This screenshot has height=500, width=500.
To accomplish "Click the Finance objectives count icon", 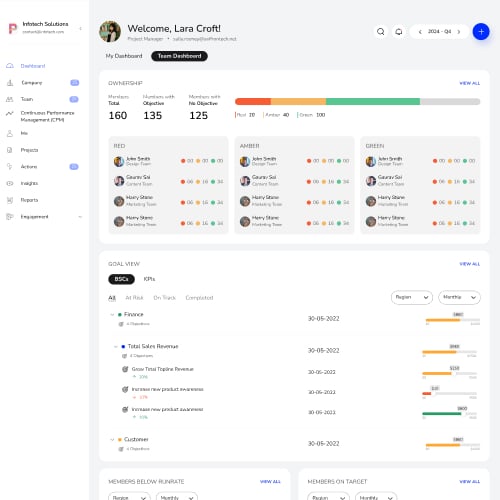I will point(121,324).
